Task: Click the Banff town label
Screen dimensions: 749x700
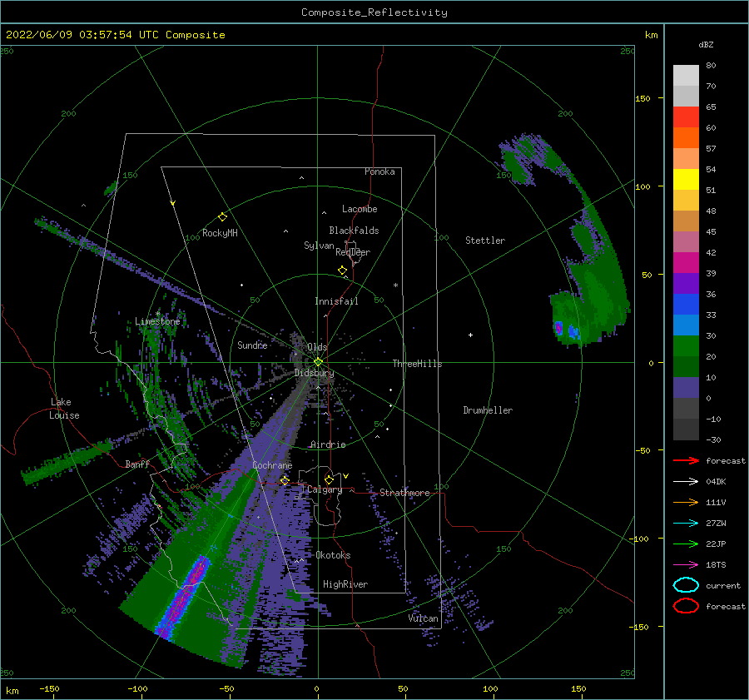Action: (x=137, y=464)
